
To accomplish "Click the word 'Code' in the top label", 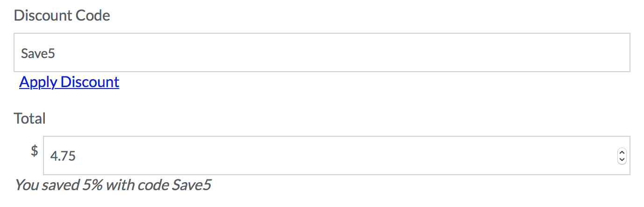I will point(93,15).
